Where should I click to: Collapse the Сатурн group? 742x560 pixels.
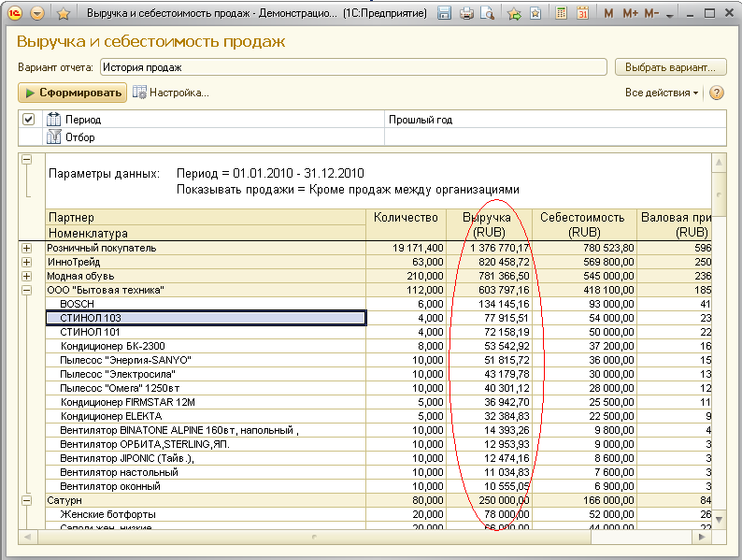click(26, 500)
